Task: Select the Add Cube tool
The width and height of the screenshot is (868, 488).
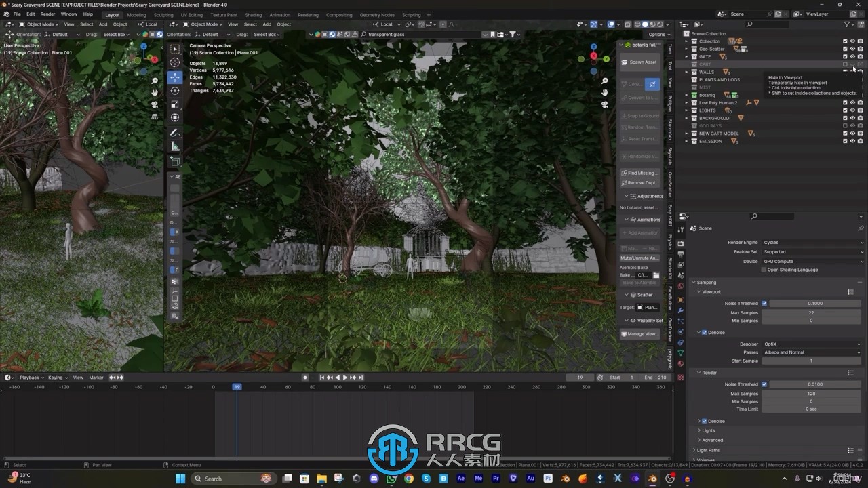Action: [175, 161]
